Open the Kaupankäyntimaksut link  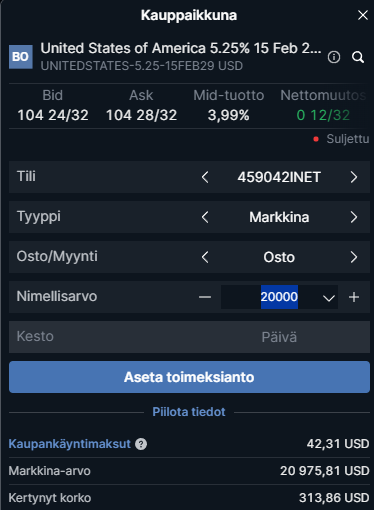69,444
